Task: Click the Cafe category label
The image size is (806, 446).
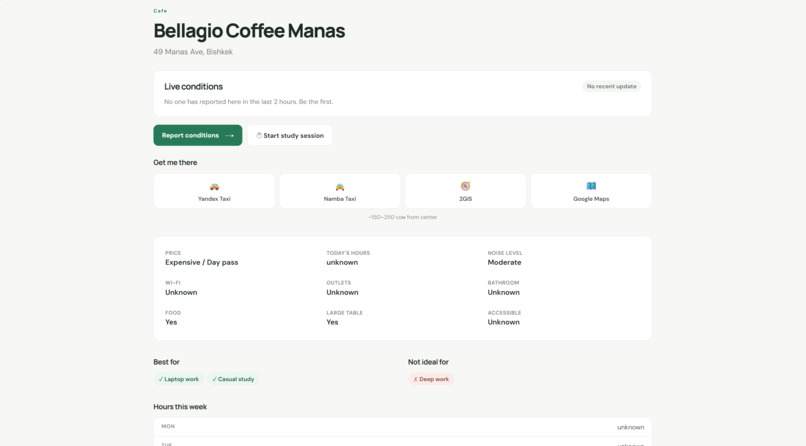Action: 160,11
